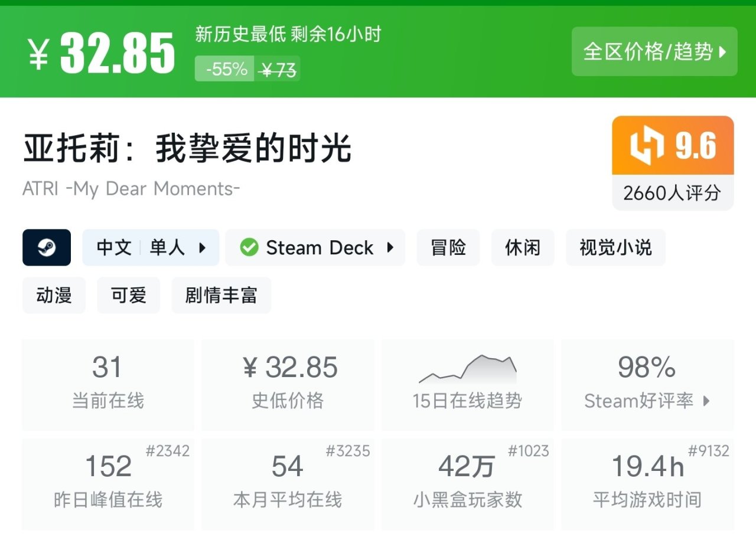This screenshot has width=756, height=537.
Task: Open the 全区价格/趋势 button
Action: [654, 52]
